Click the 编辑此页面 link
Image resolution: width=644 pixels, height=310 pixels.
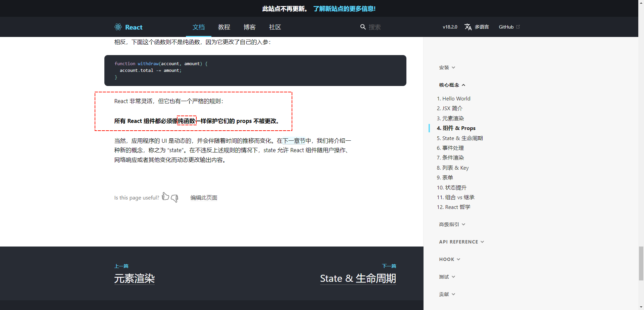pos(204,198)
